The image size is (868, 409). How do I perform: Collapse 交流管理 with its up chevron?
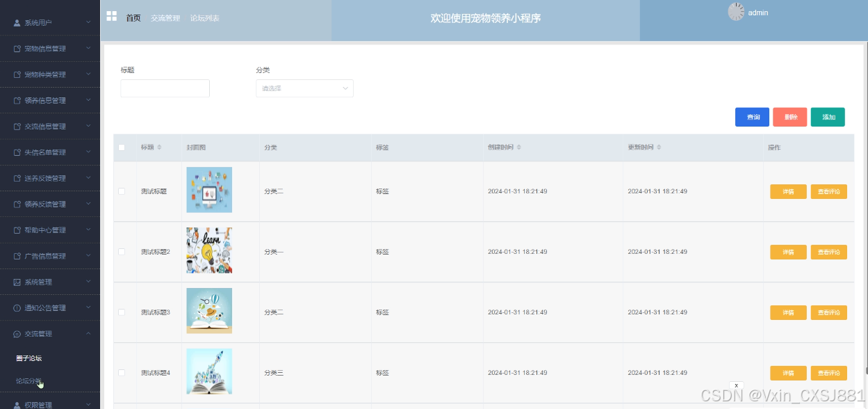click(88, 334)
